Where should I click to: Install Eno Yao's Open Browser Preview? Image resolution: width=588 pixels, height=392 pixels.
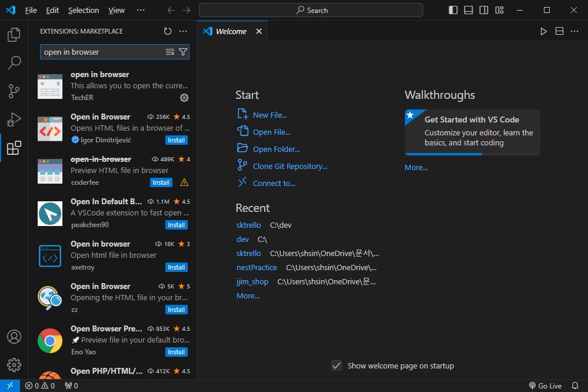pyautogui.click(x=176, y=352)
